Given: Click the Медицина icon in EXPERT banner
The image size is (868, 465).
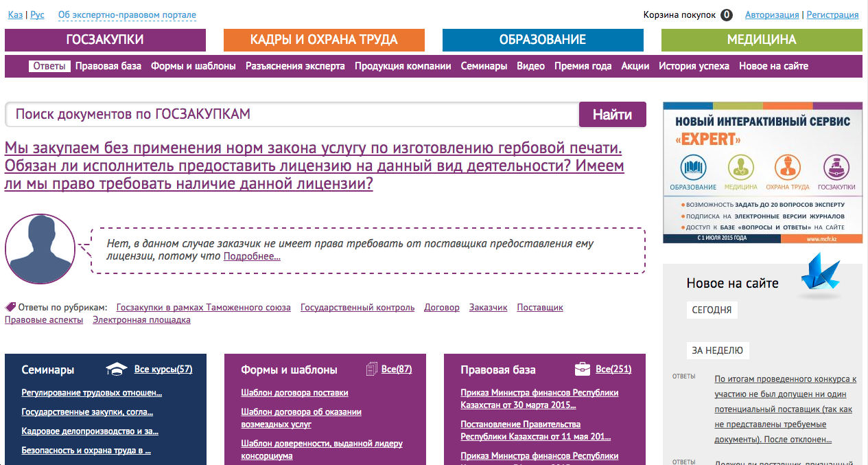Looking at the screenshot, I should click(x=740, y=168).
